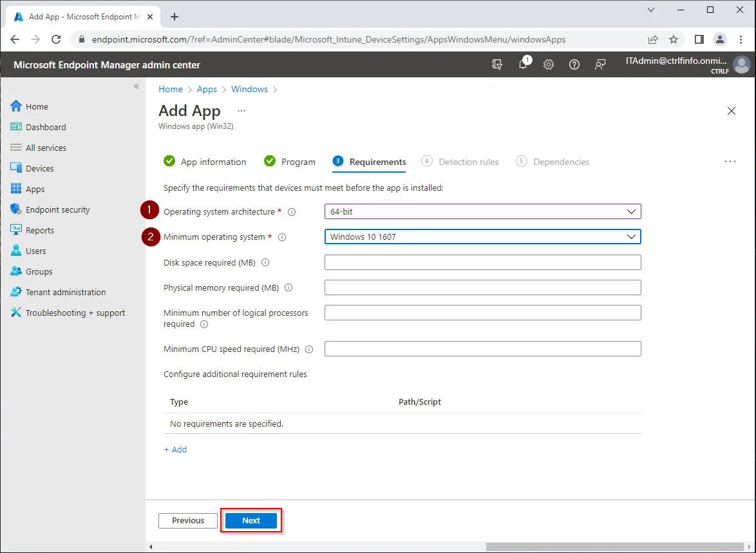Screen dimensions: 756x553
Task: Show info for Minimum CPU speed required
Action: point(309,349)
